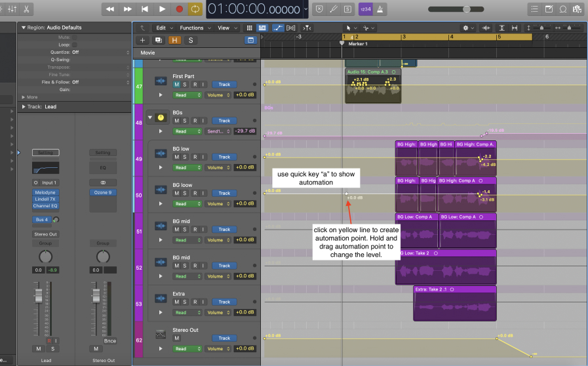
Task: Collapse the BGs track stack triangle
Action: (x=151, y=117)
